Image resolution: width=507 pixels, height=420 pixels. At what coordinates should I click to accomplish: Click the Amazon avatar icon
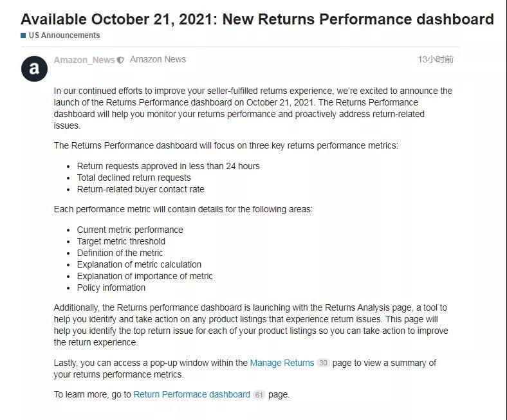coord(34,69)
